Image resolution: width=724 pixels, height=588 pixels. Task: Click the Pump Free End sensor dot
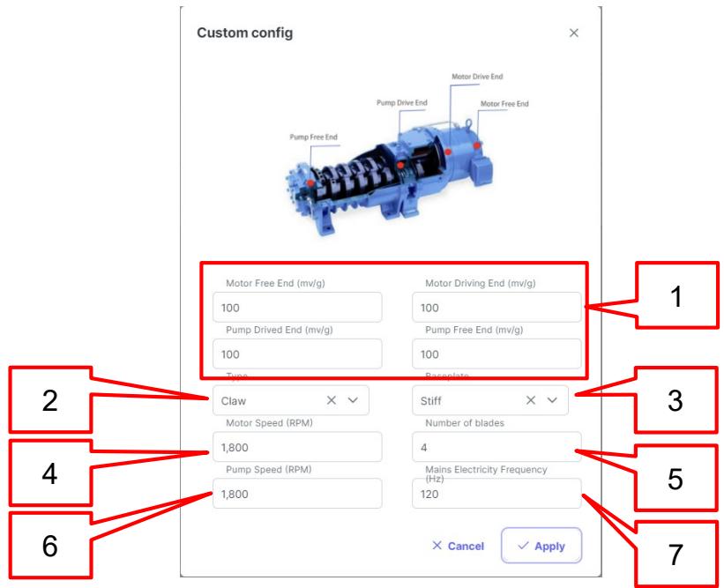coord(310,183)
